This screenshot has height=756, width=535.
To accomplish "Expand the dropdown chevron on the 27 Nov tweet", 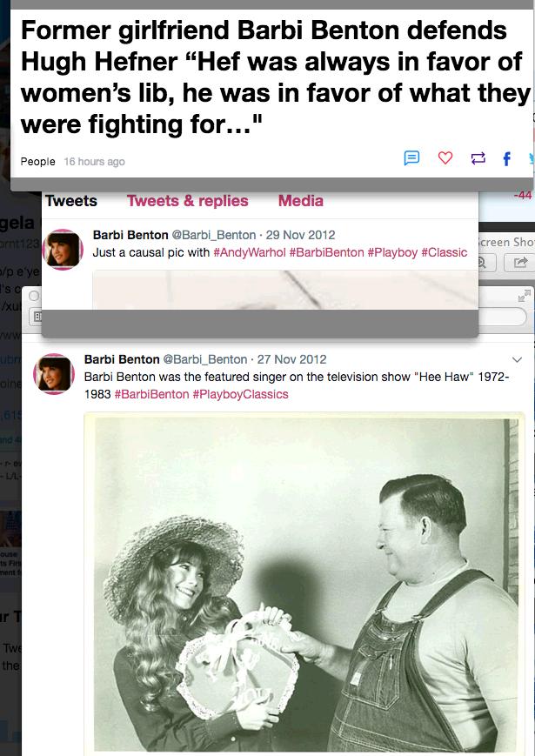I will click(x=517, y=359).
